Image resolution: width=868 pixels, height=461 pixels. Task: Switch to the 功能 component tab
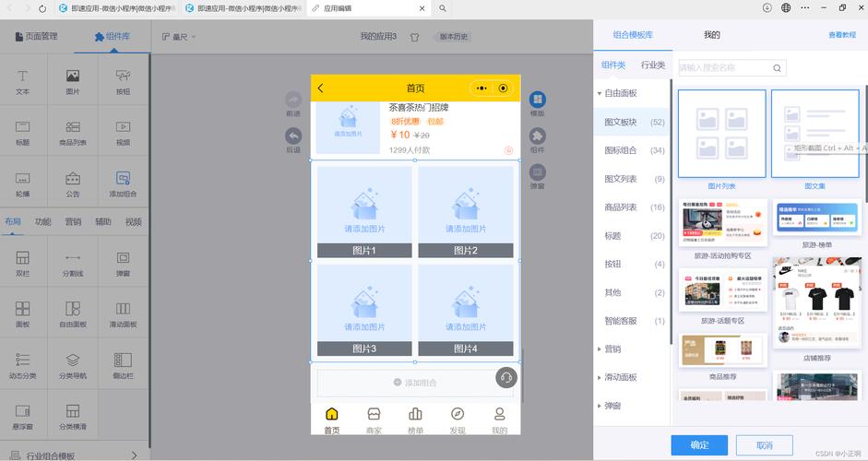(42, 222)
